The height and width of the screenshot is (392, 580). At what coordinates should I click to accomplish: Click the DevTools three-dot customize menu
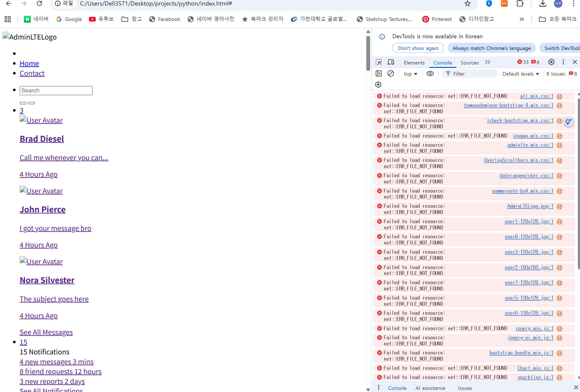[563, 62]
